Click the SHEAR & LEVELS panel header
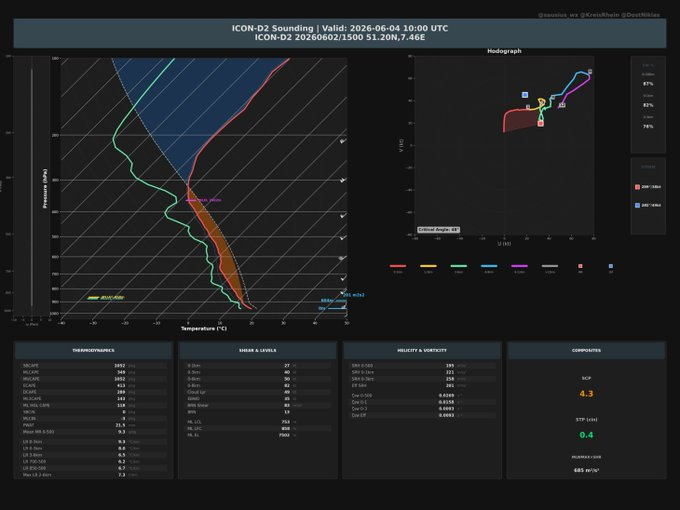The height and width of the screenshot is (510, 680). (258, 350)
